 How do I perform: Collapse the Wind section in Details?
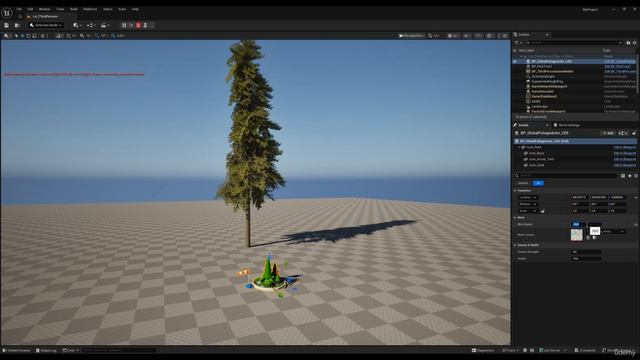[515, 218]
